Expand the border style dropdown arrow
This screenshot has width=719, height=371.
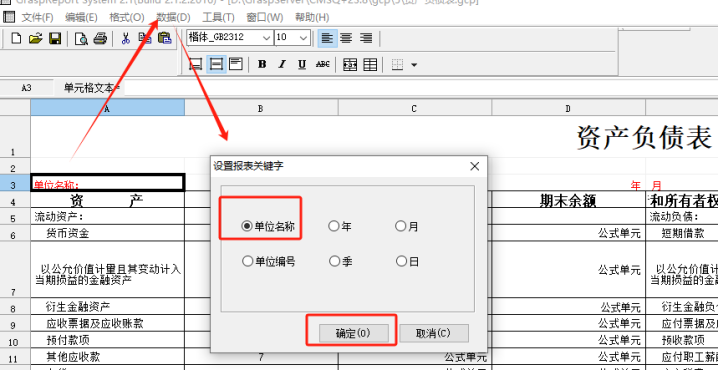414,65
